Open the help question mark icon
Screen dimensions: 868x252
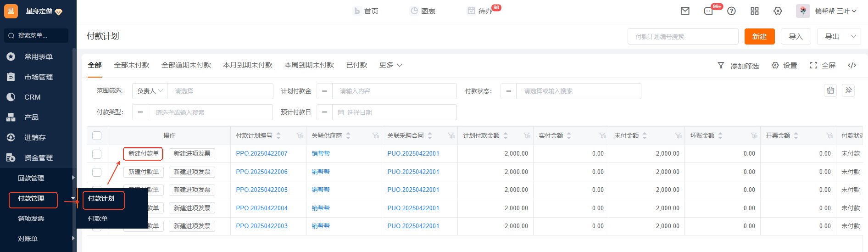(x=732, y=11)
